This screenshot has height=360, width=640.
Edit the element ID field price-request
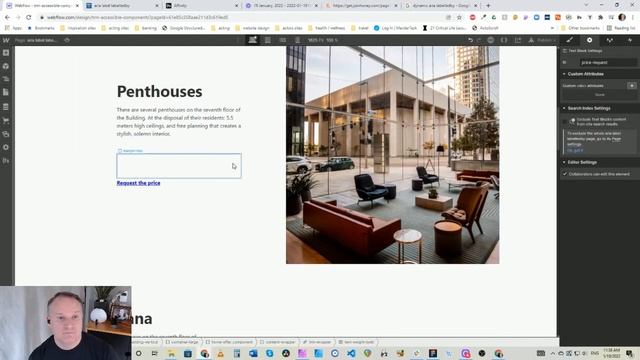(608, 62)
